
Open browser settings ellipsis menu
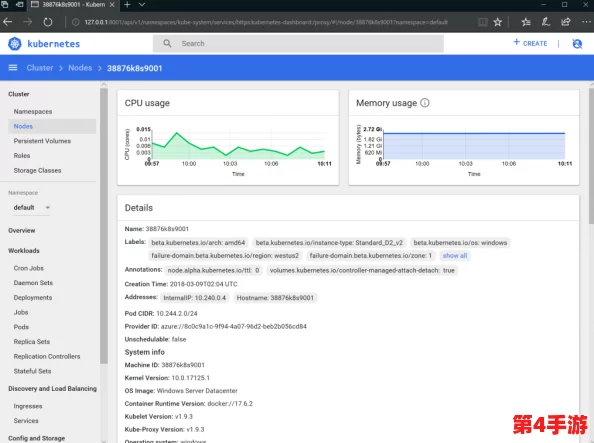586,22
